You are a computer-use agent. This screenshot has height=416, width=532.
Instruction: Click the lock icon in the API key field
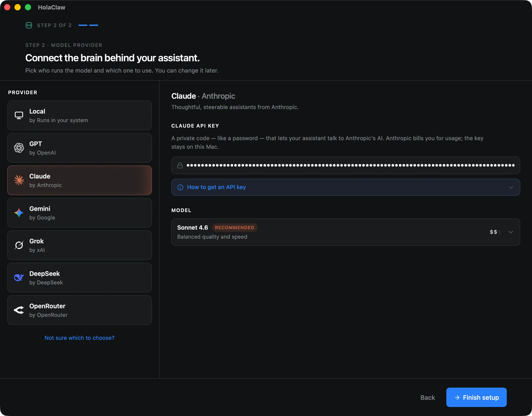click(x=180, y=165)
